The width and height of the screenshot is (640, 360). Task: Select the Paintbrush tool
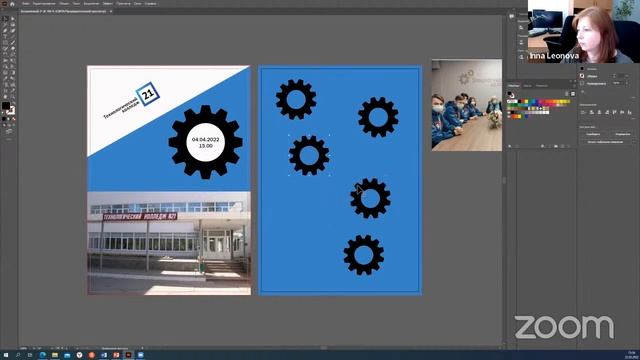pyautogui.click(x=13, y=42)
